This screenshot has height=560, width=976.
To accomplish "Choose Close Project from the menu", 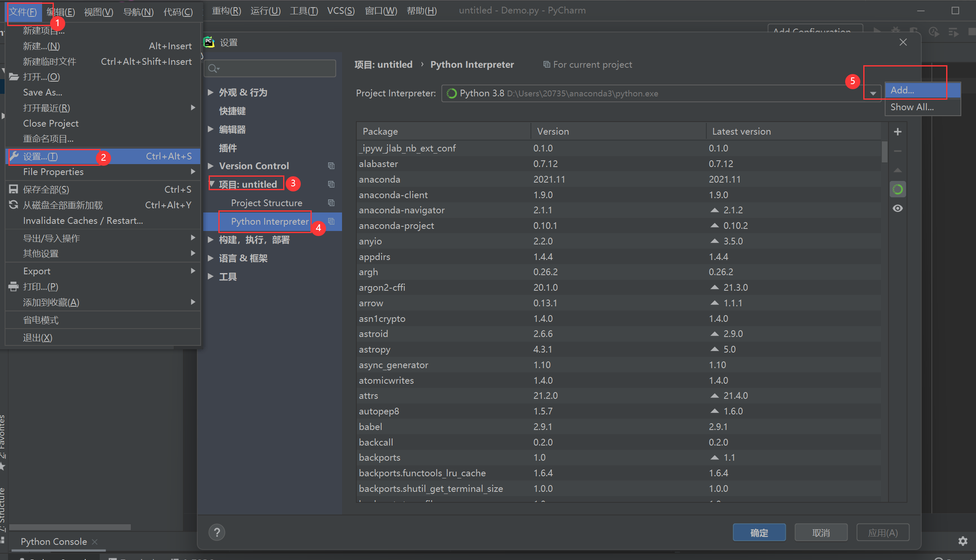I will coord(103,123).
